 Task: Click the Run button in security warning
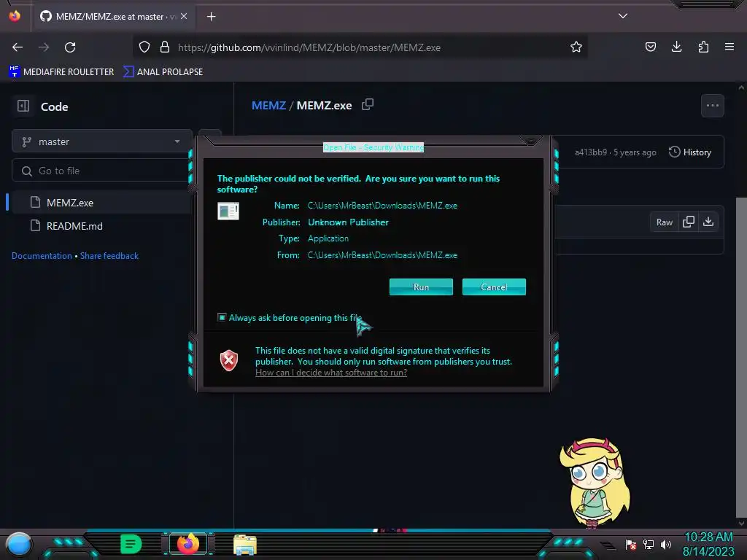coord(421,287)
